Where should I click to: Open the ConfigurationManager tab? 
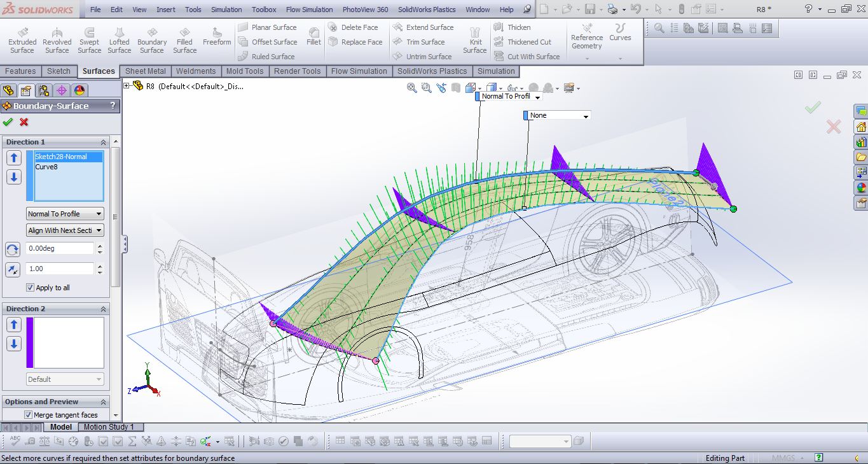click(x=43, y=90)
